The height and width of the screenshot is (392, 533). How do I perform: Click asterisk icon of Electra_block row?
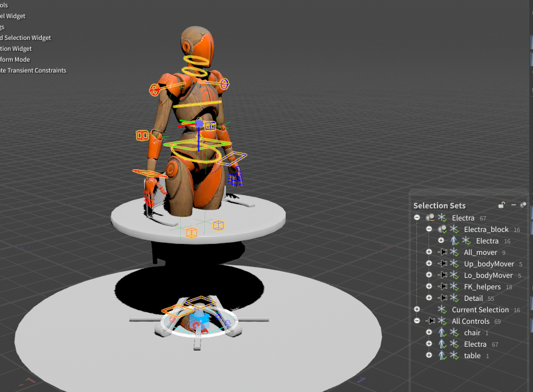(x=454, y=229)
